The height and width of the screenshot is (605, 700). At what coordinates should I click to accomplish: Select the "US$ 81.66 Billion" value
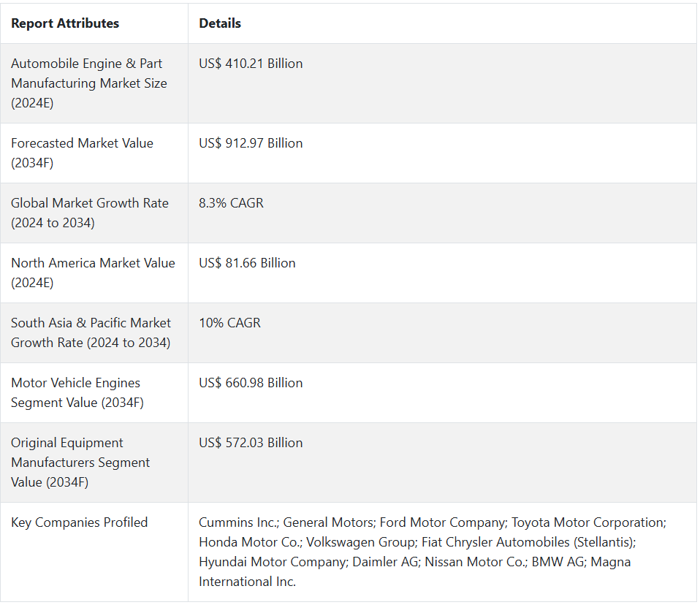(x=247, y=263)
